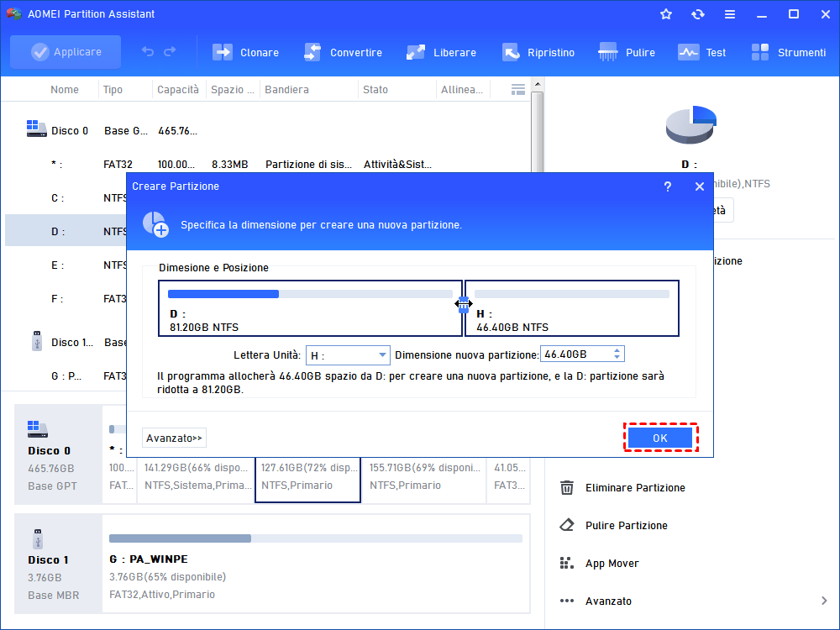Select the E: partition row

(x=66, y=265)
